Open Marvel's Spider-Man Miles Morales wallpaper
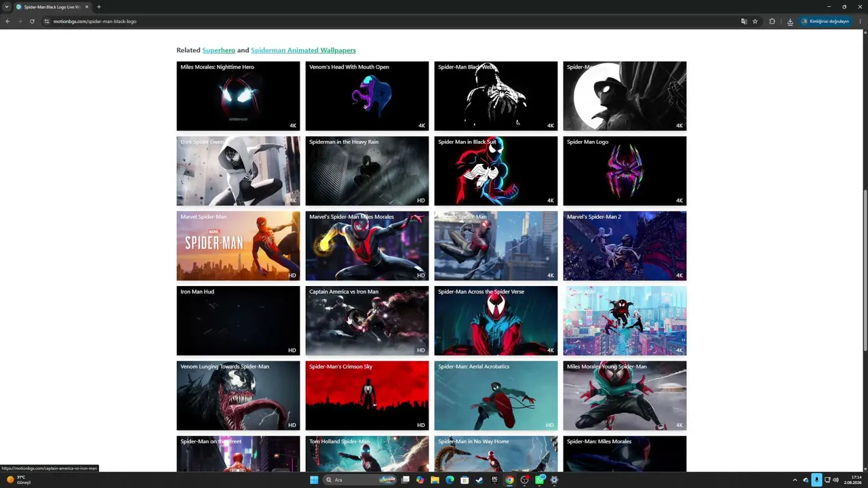This screenshot has width=868, height=488. [x=367, y=246]
